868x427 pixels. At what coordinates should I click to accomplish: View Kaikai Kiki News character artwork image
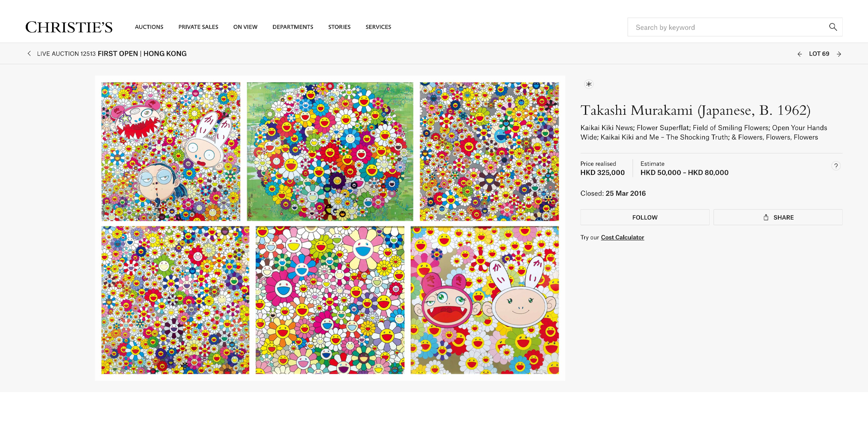[x=171, y=152]
